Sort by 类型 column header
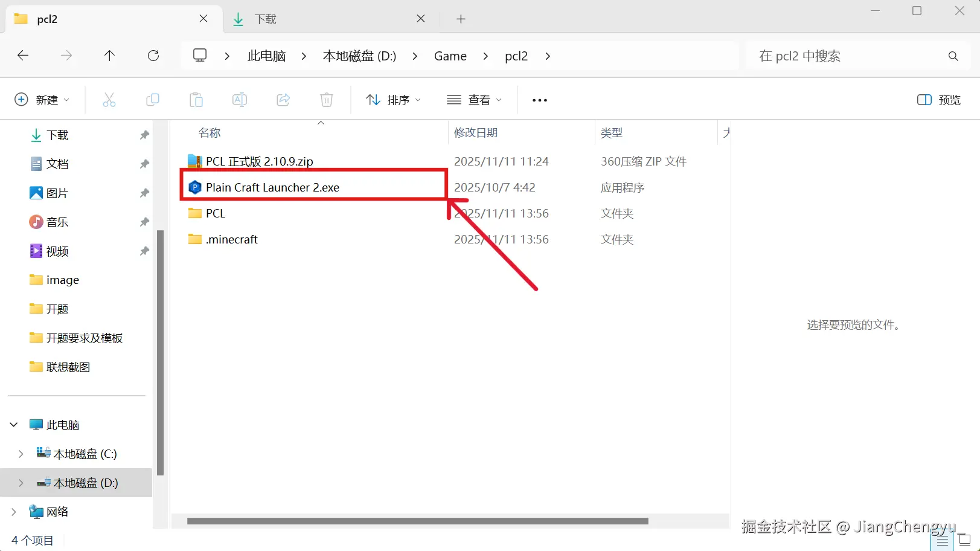Screen dimensions: 980x551 coord(612,132)
